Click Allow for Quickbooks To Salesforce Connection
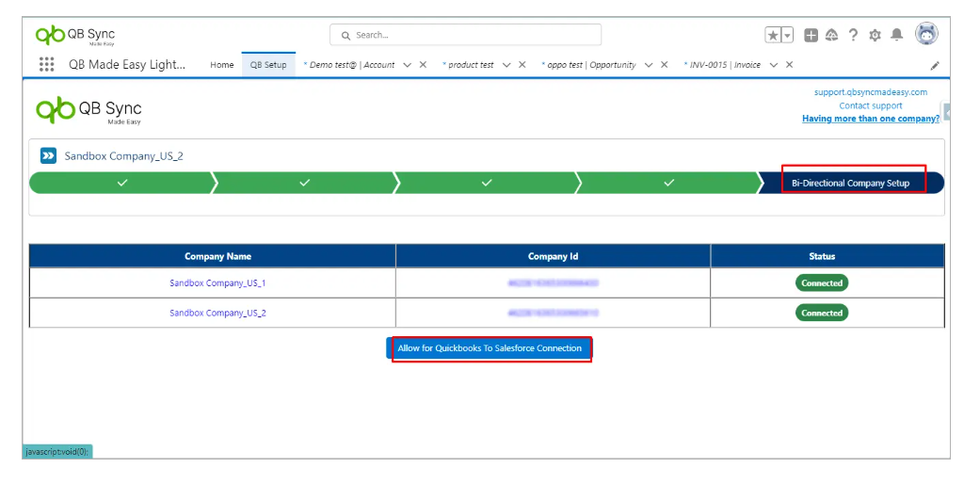This screenshot has width=980, height=484. point(490,348)
